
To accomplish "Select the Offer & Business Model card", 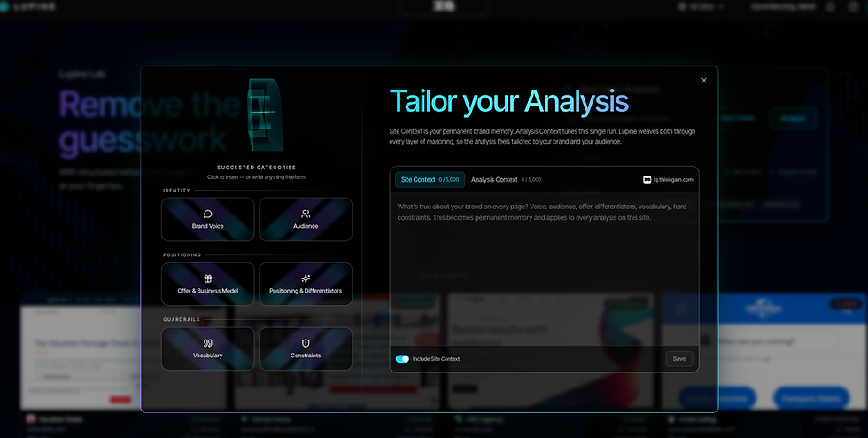I will tap(207, 284).
